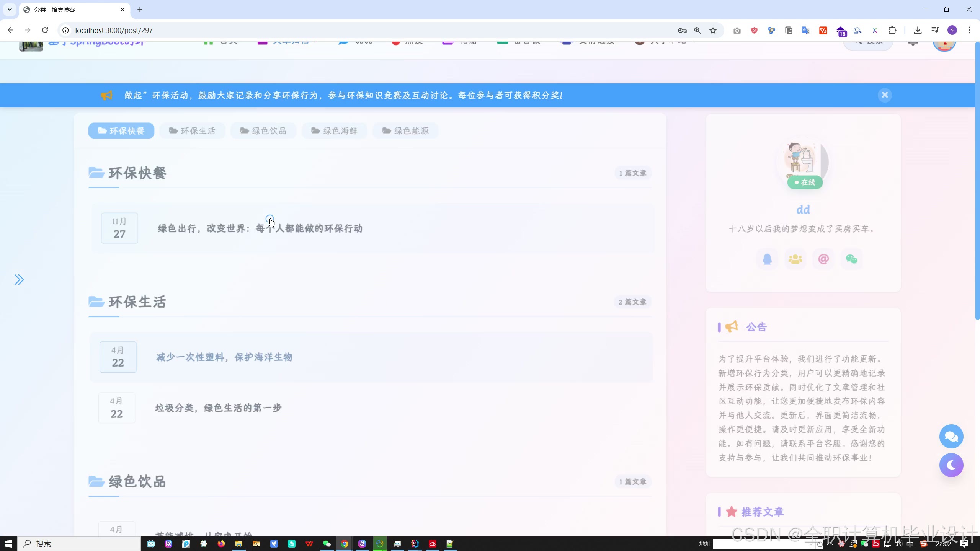Image resolution: width=980 pixels, height=551 pixels.
Task: Click the Windows taskbar search box
Action: (x=80, y=544)
